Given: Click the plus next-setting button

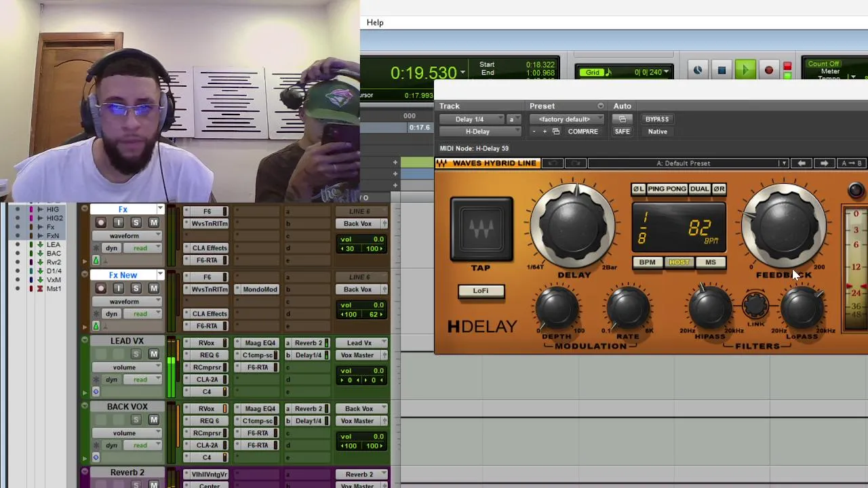Looking at the screenshot, I should click(x=545, y=131).
